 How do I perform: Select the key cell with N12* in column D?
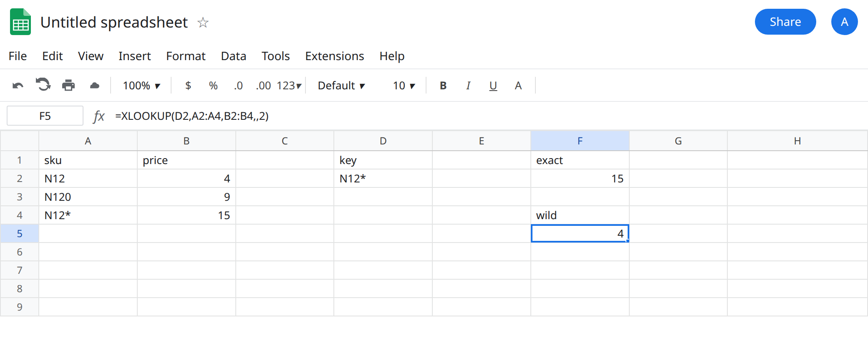383,178
